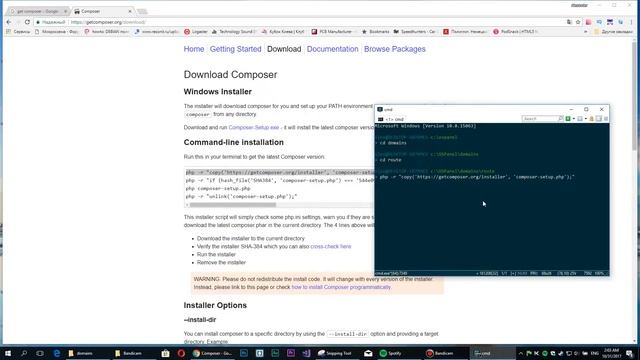Open the Snipping Tool taskbar item
The width and height of the screenshot is (640, 360).
[337, 353]
